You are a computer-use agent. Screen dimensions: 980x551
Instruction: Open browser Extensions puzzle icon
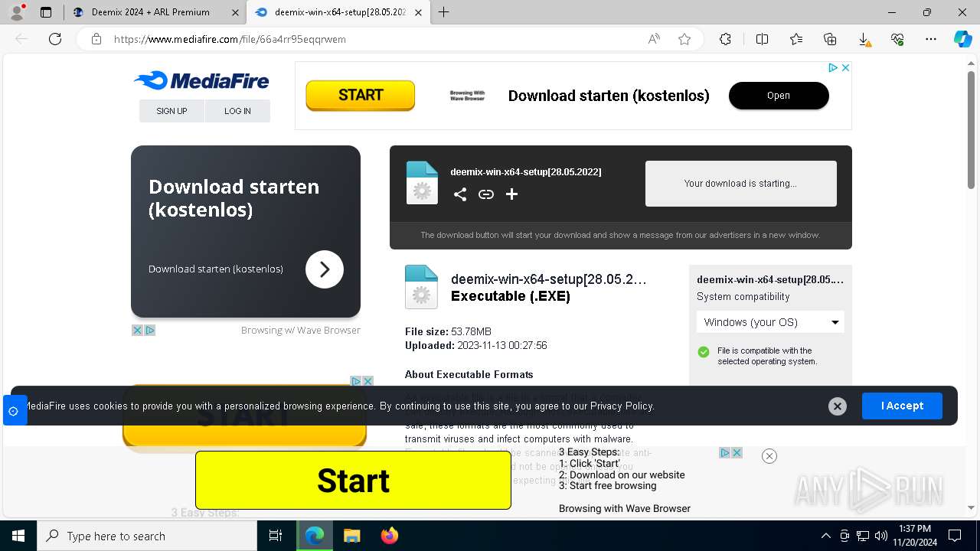point(725,39)
